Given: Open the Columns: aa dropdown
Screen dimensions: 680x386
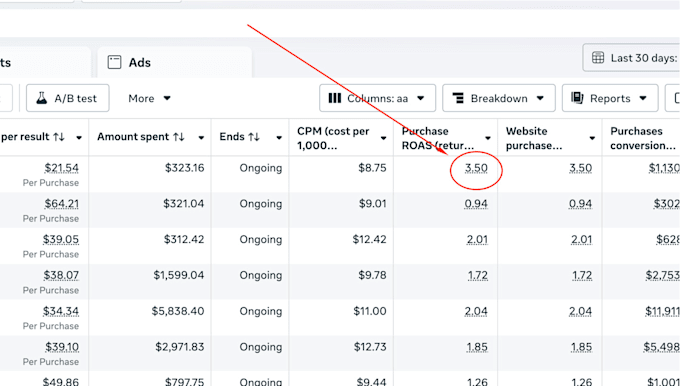Looking at the screenshot, I should click(x=377, y=98).
